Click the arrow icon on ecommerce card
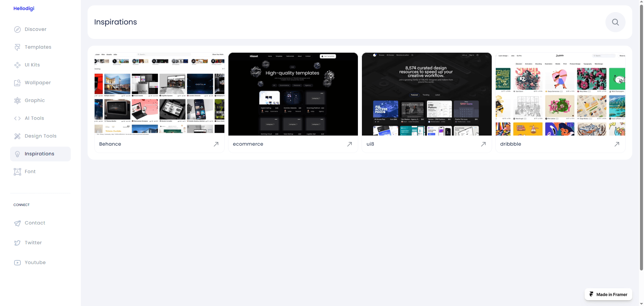Image resolution: width=644 pixels, height=306 pixels. tap(350, 144)
